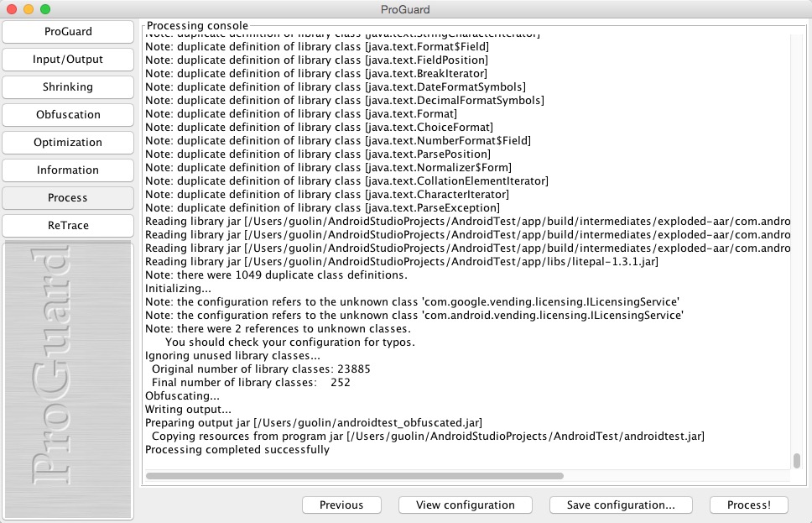Start processing with Process! button
Viewport: 812px width, 523px height.
pos(749,505)
